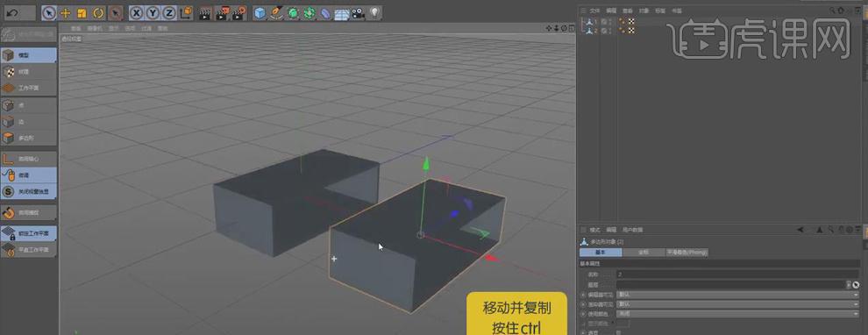The width and height of the screenshot is (868, 335).
Task: Toggle the Y axis lock
Action: click(153, 12)
